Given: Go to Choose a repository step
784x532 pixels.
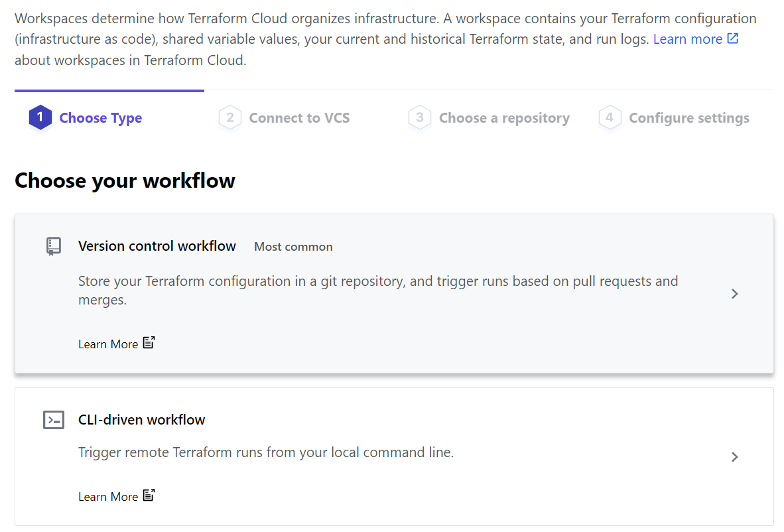Looking at the screenshot, I should coord(504,118).
